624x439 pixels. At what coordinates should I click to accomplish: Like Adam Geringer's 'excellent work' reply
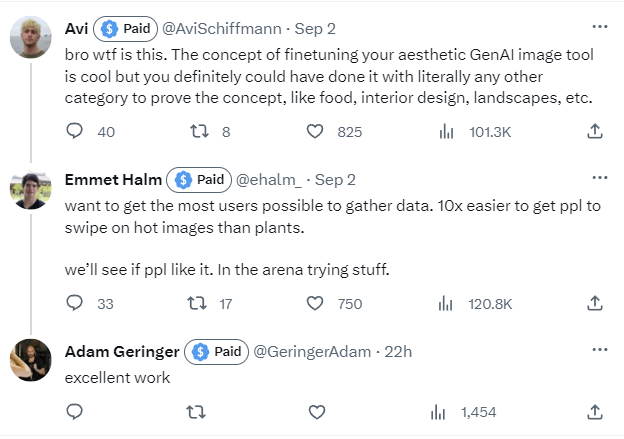315,411
